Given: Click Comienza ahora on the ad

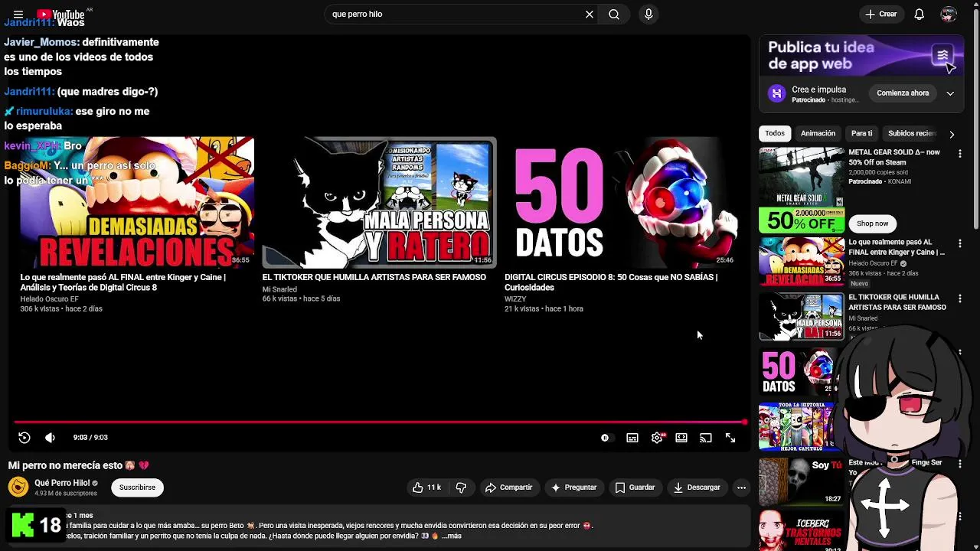Looking at the screenshot, I should (x=903, y=93).
